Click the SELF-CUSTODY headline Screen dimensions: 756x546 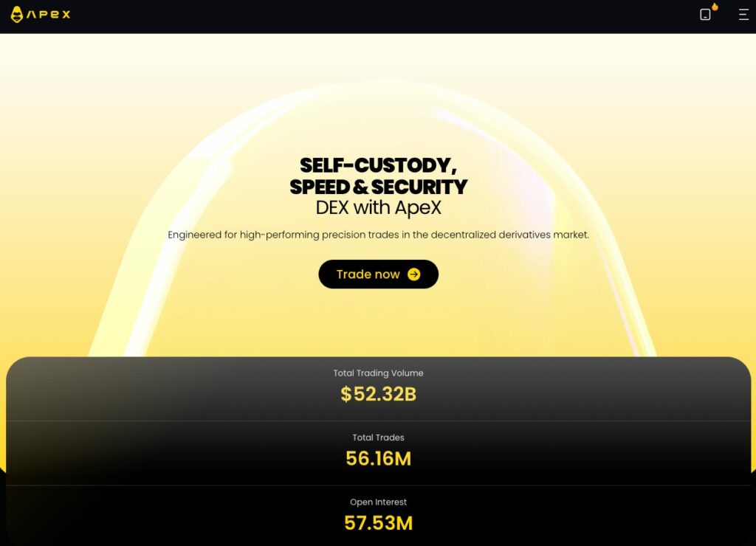(x=378, y=165)
